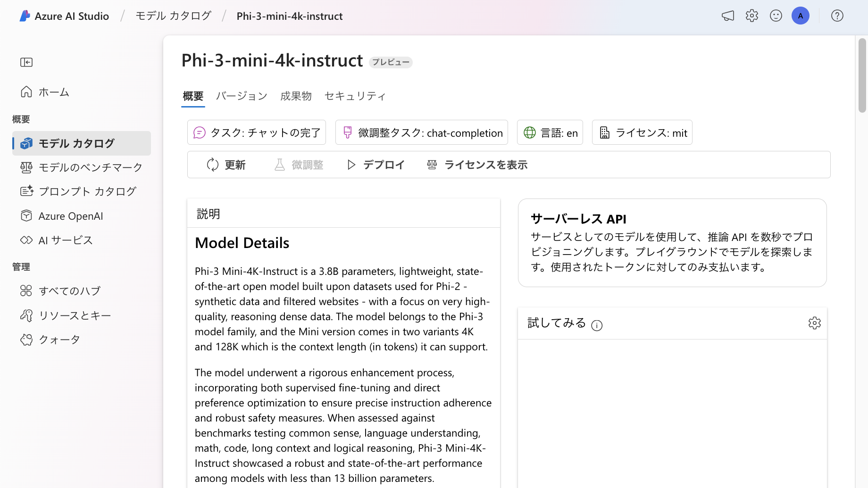
Task: Click the Azure OpenAI icon
Action: click(x=26, y=216)
